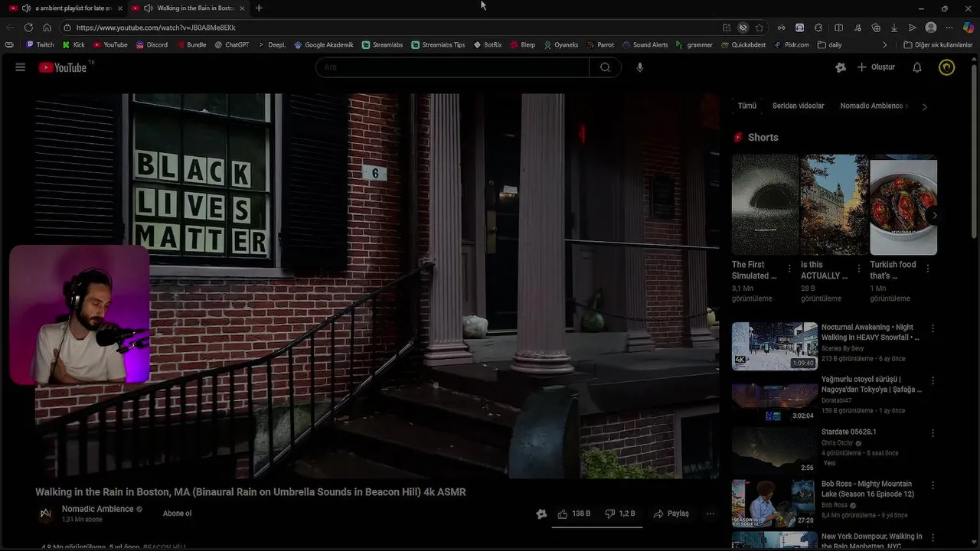
Task: Open the browser profile icon
Action: coord(931,28)
